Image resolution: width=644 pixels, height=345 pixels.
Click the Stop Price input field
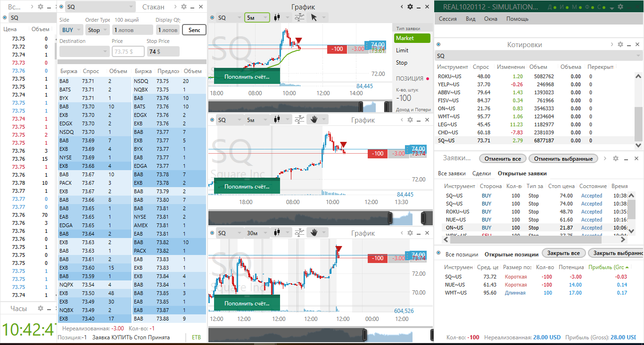163,51
